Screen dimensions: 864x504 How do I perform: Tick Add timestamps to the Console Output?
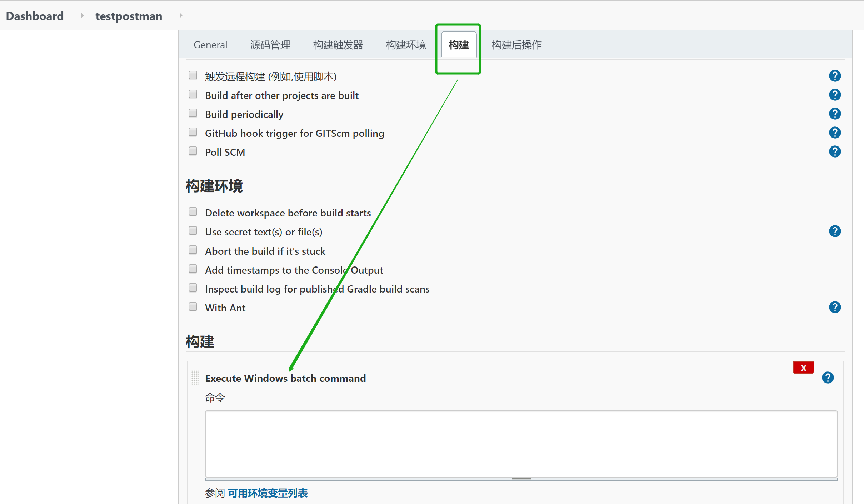click(193, 269)
